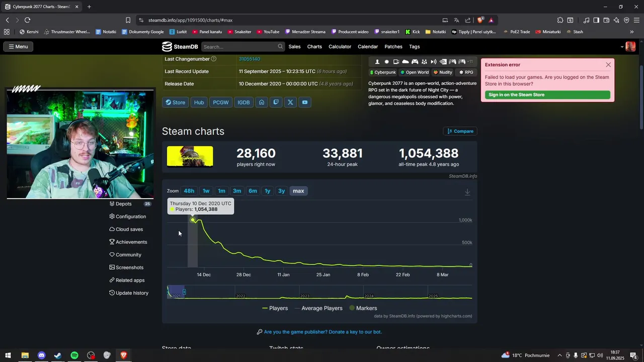Click the Brave VPN shield icon
This screenshot has height=362, width=644.
click(626, 20)
